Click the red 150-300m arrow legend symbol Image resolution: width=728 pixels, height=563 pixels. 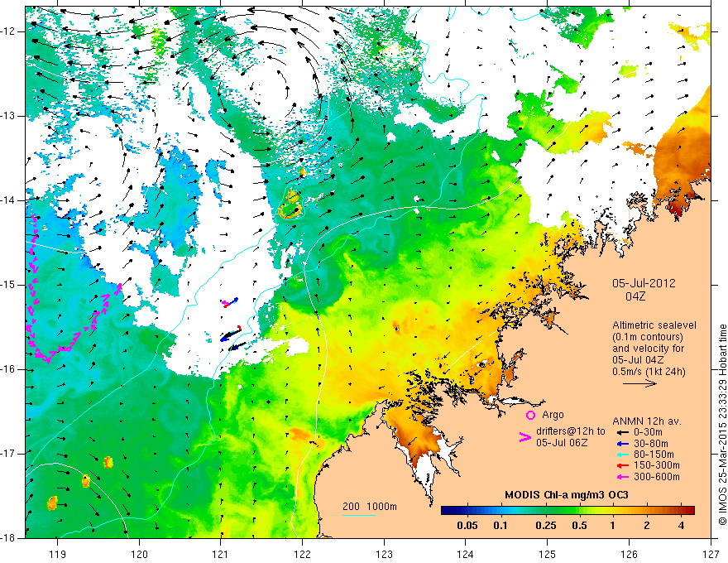point(623,465)
